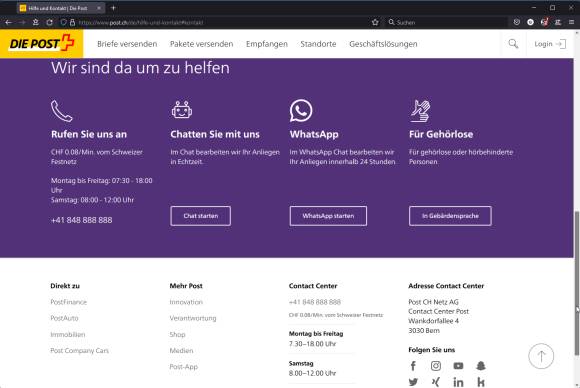Click the WhatsApp starten button

pos(328,216)
